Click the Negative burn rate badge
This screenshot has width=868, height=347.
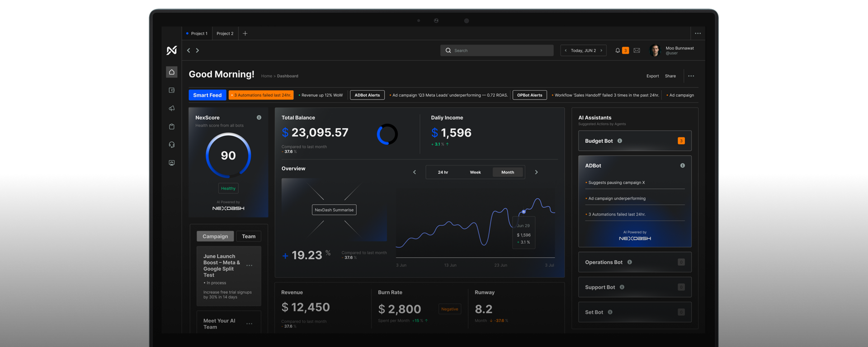[450, 309]
